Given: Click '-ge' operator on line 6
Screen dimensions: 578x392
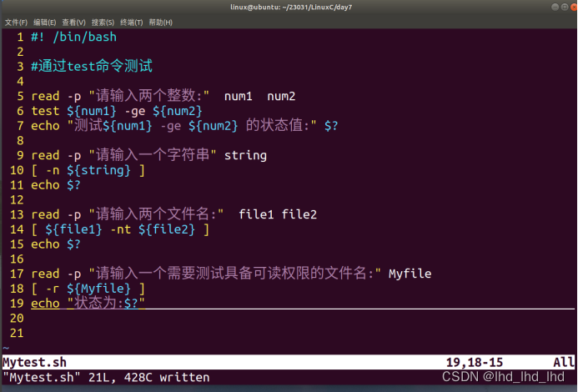Looking at the screenshot, I should [134, 112].
